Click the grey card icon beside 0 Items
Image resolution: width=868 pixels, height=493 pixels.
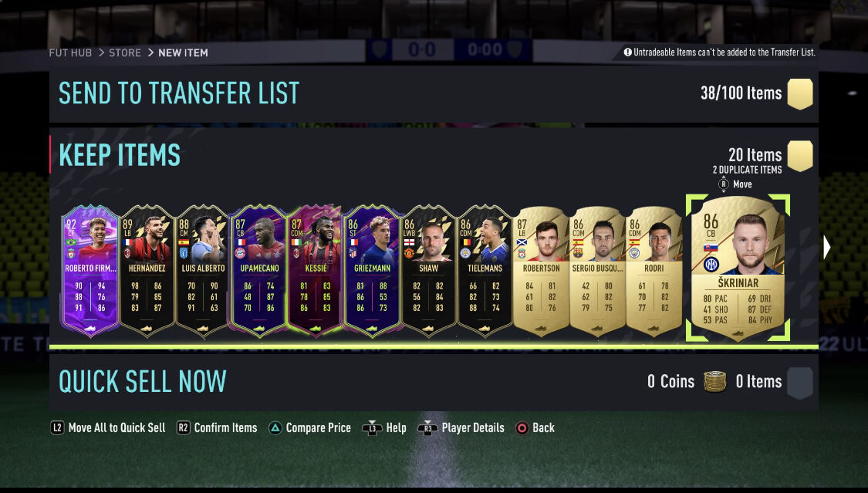[x=800, y=383]
